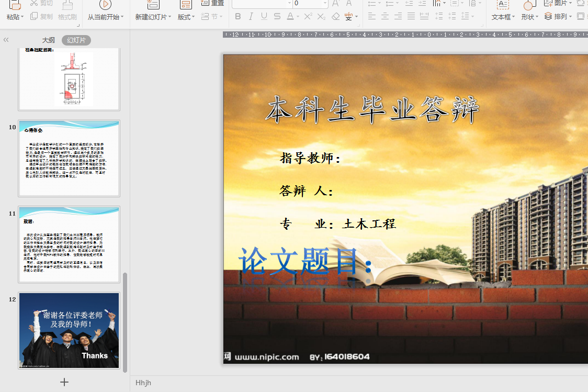Click the Cut (剪切) scissors icon
Screen dimensions: 588x392
(34, 3)
